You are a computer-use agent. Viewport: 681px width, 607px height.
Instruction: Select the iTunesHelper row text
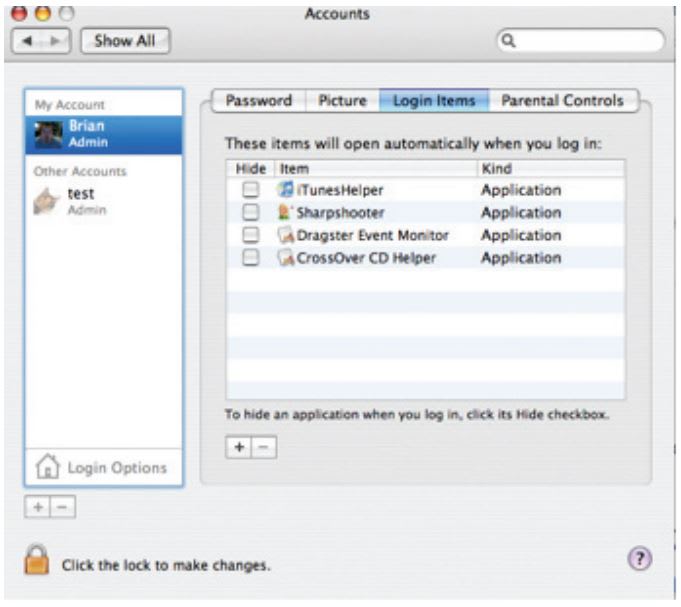tap(340, 190)
